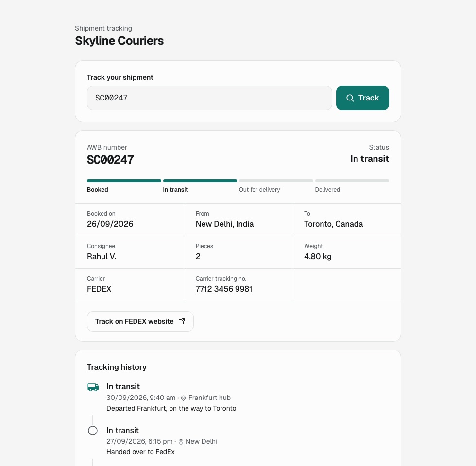
Task: Click the Delivered progress bar segment
Action: pos(352,181)
